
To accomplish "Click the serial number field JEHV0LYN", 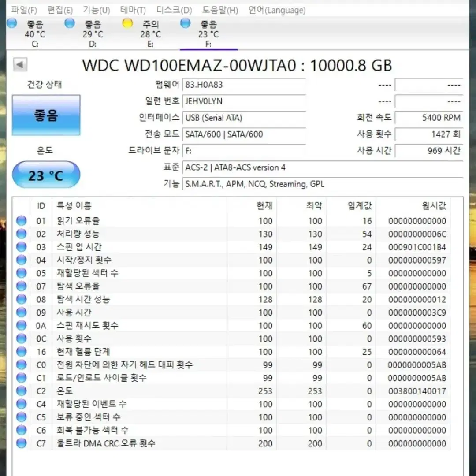I will pyautogui.click(x=244, y=101).
